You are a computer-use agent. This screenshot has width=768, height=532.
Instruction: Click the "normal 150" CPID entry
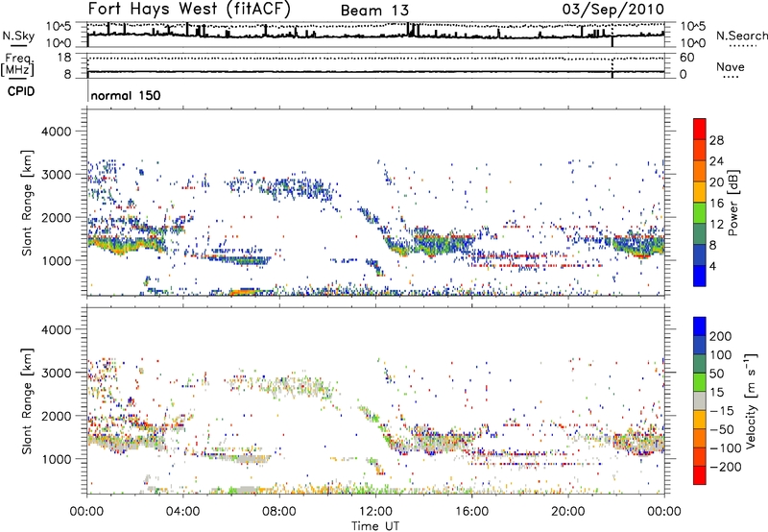[x=126, y=95]
